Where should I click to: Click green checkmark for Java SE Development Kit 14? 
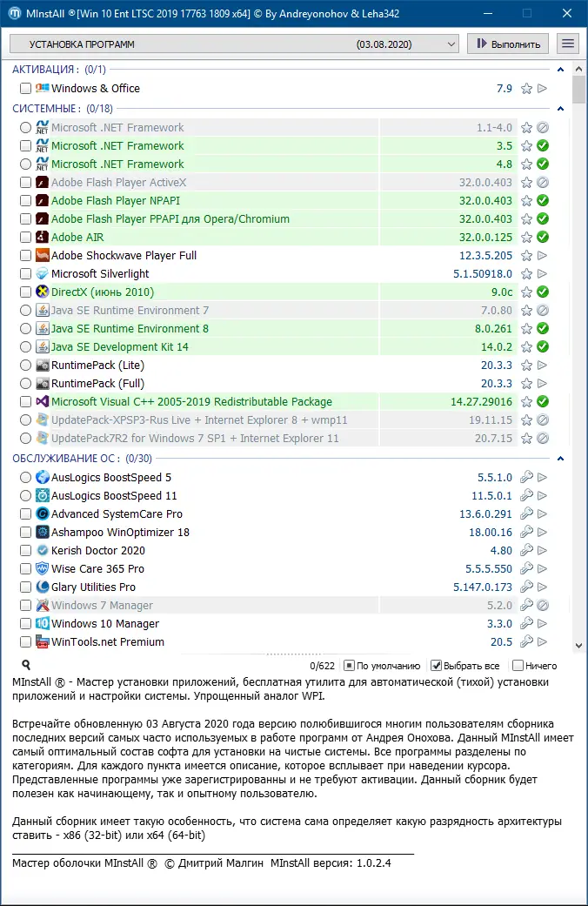543,346
